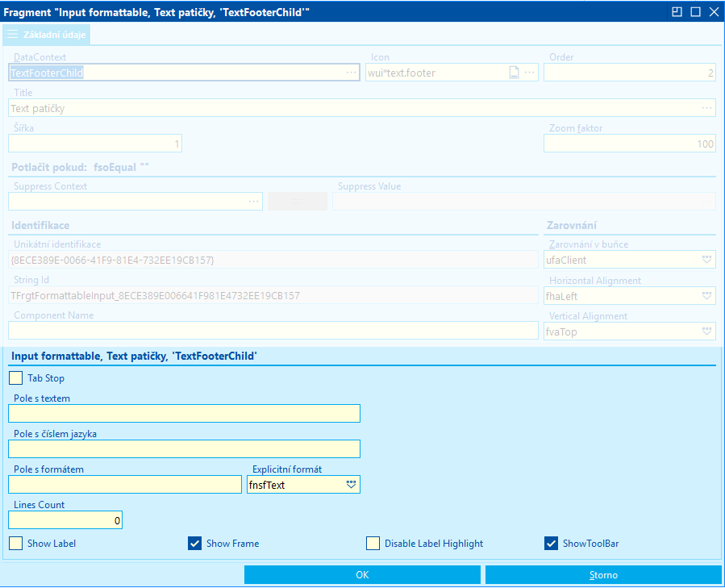
Task: Open the Icon field ellipsis button
Action: pyautogui.click(x=530, y=73)
